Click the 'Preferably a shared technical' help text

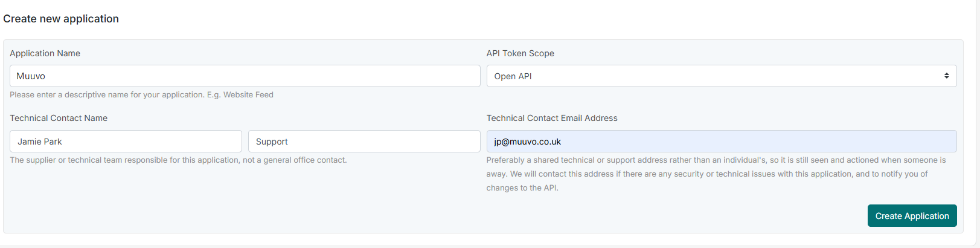coord(716,174)
